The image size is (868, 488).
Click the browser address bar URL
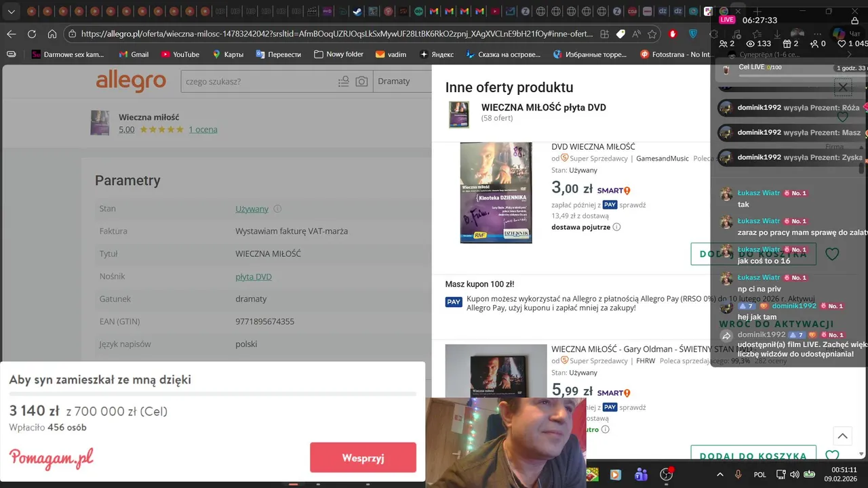337,34
